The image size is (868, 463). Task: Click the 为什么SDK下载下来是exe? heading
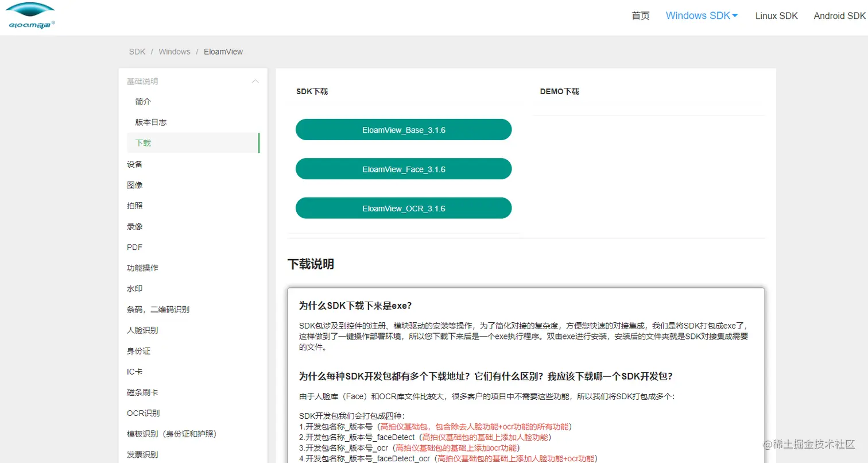(355, 306)
